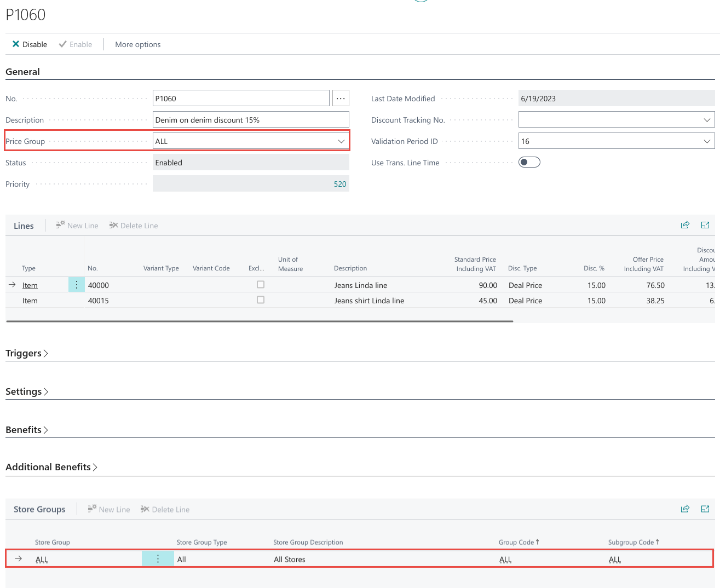Image resolution: width=720 pixels, height=588 pixels.
Task: Click the share icon in Store Groups section
Action: click(685, 509)
